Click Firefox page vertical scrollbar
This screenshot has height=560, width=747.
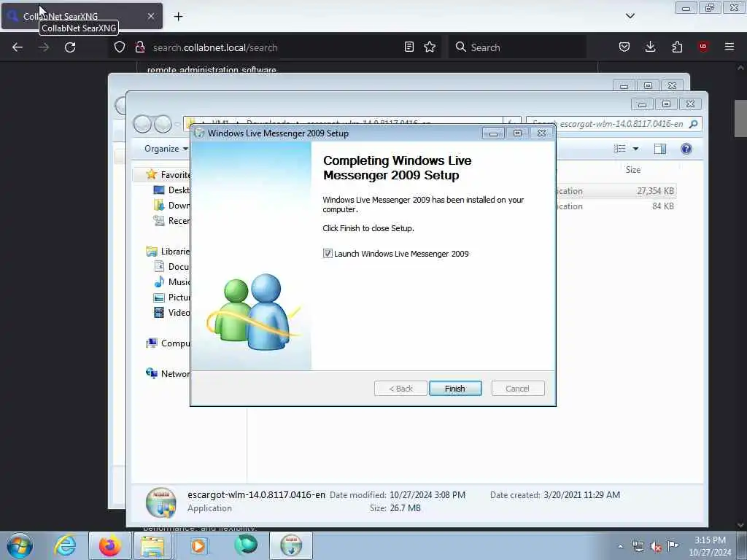coord(740,118)
